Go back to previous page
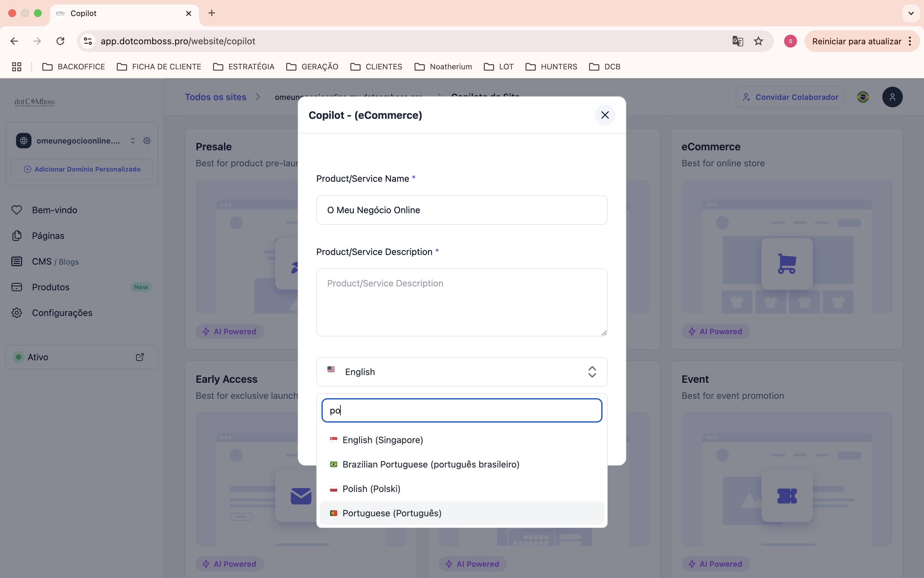The width and height of the screenshot is (924, 578). click(x=14, y=41)
